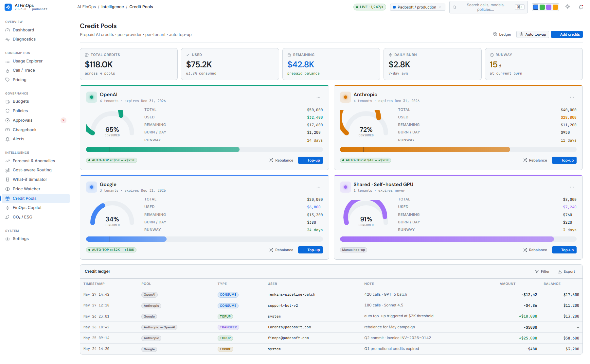Open the Ledger view
The image size is (590, 364).
click(502, 34)
